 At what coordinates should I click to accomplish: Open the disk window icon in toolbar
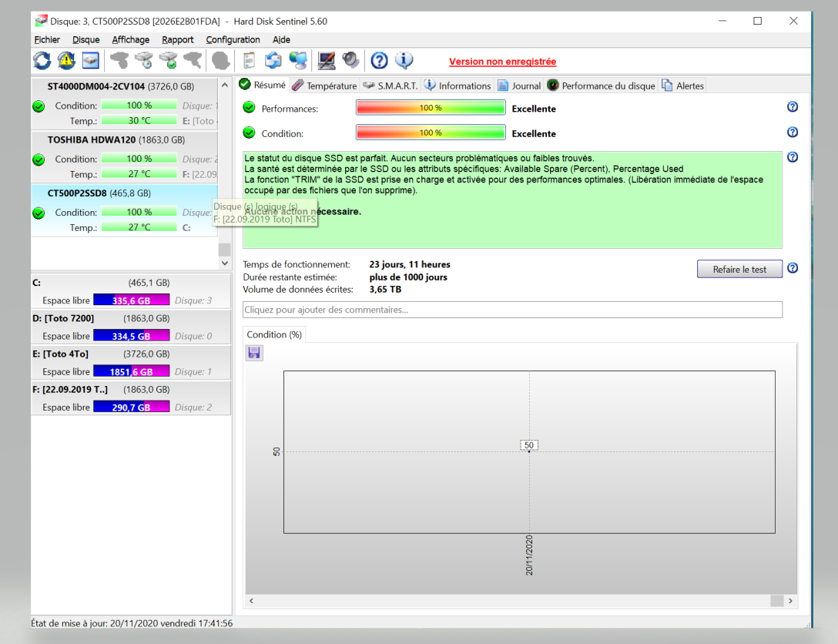click(x=90, y=60)
